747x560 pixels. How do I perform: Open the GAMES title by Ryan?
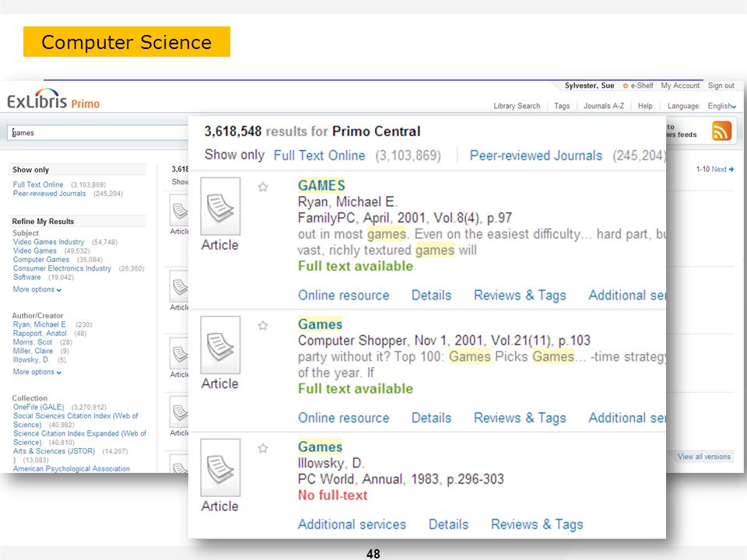[321, 186]
